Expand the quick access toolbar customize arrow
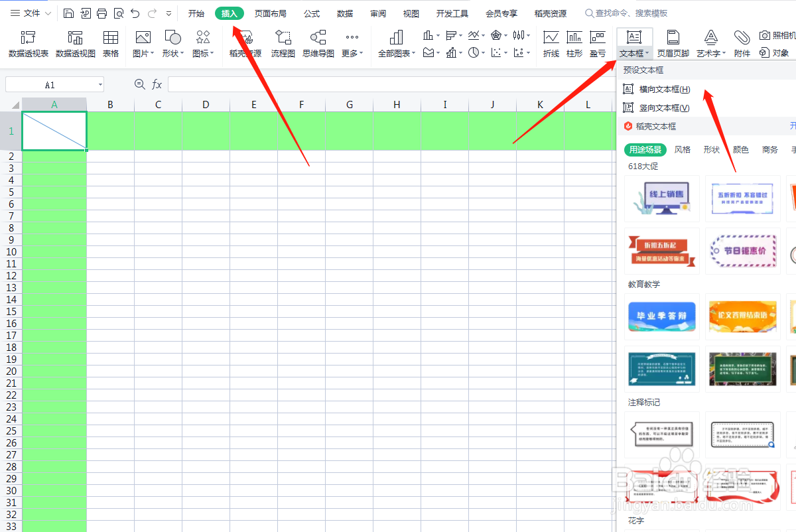Viewport: 796px width, 532px height. pos(169,13)
